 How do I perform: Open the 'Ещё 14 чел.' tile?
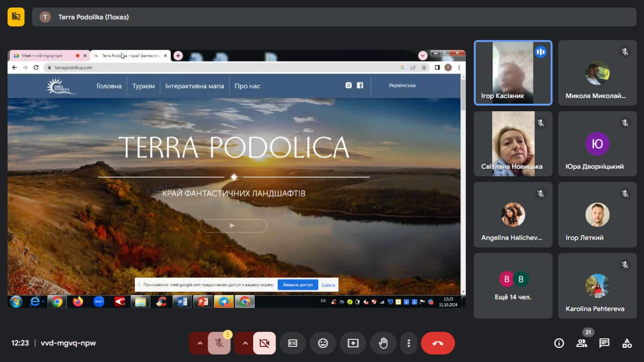[x=513, y=285]
